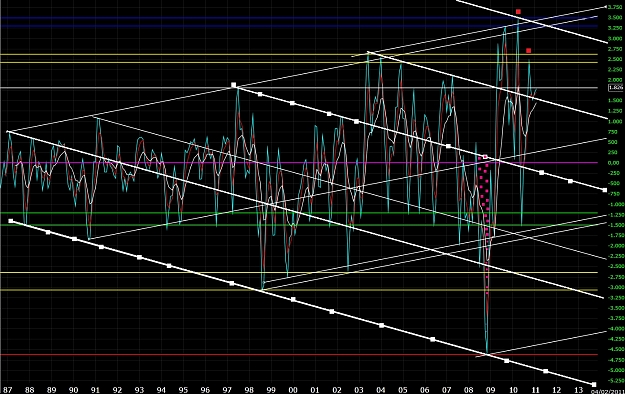Image resolution: width=625 pixels, height=394 pixels.
Task: Click the year 00 on time axis
Action: pos(293,390)
